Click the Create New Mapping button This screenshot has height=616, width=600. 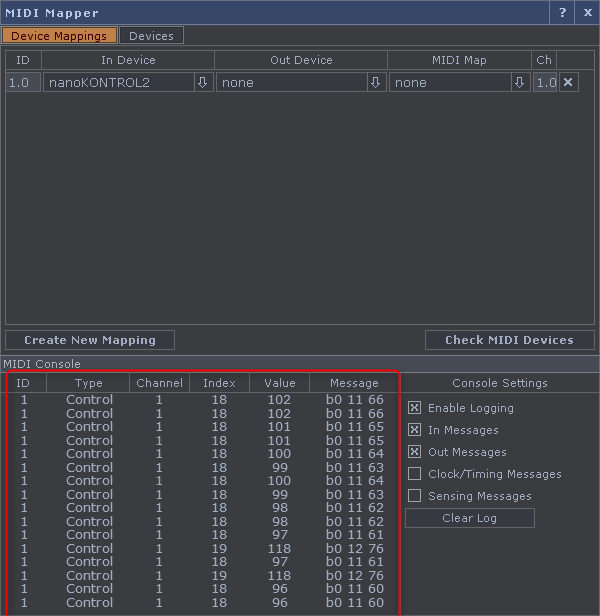(x=90, y=340)
